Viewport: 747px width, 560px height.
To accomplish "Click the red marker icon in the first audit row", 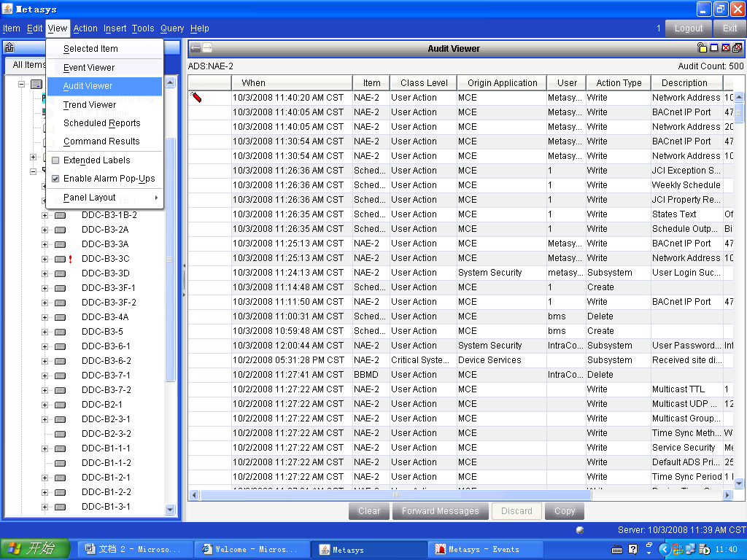I will coord(196,97).
